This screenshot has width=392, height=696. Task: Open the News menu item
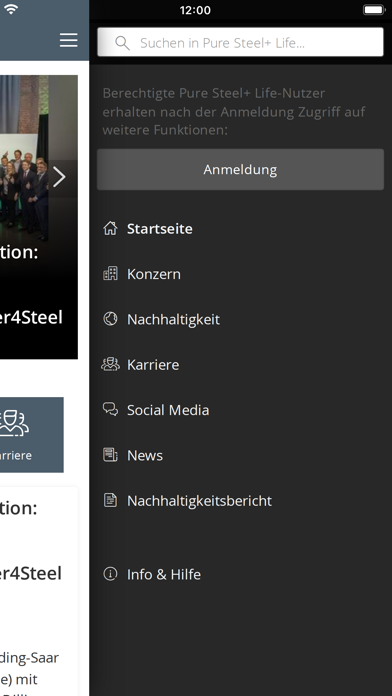(145, 455)
